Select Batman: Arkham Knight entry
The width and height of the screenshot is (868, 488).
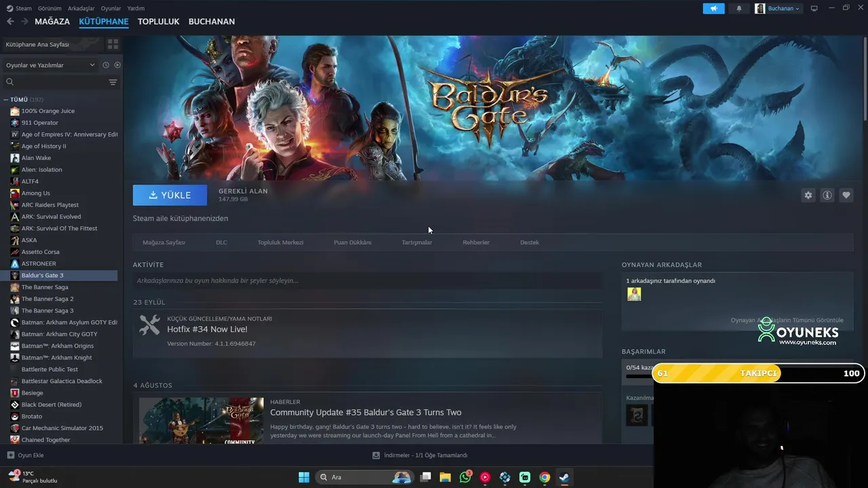56,358
